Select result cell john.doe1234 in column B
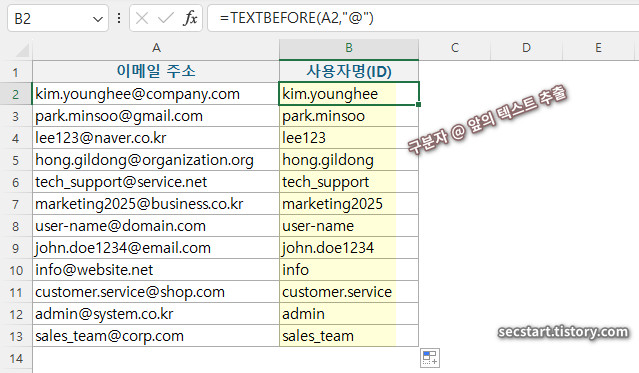 [349, 248]
